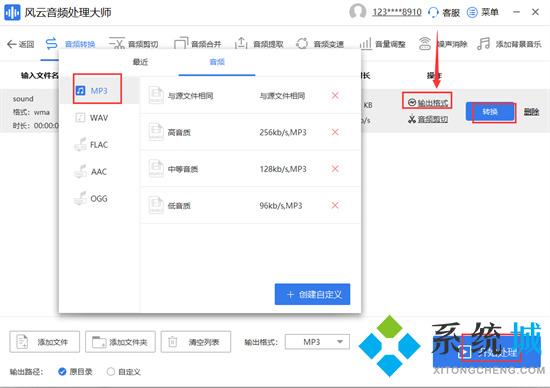
Task: Go back using 返回 arrow
Action: pyautogui.click(x=21, y=44)
